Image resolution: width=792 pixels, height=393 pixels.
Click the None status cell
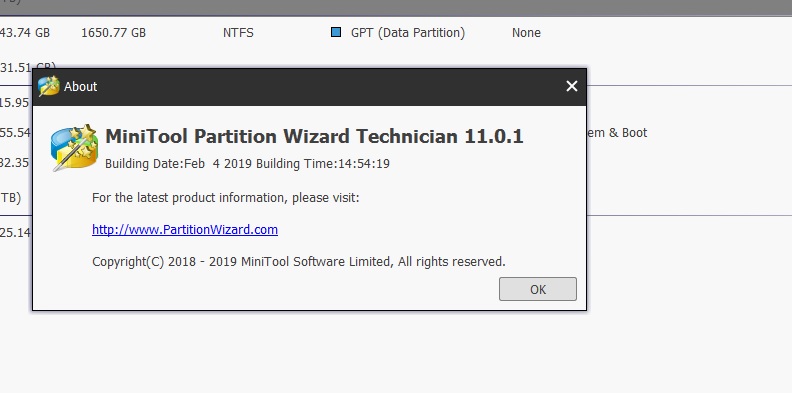click(x=526, y=33)
